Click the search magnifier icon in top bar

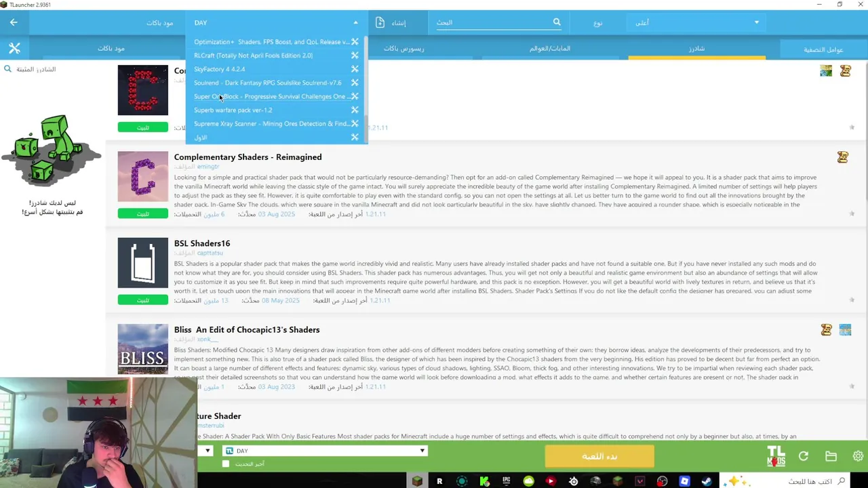(x=557, y=22)
